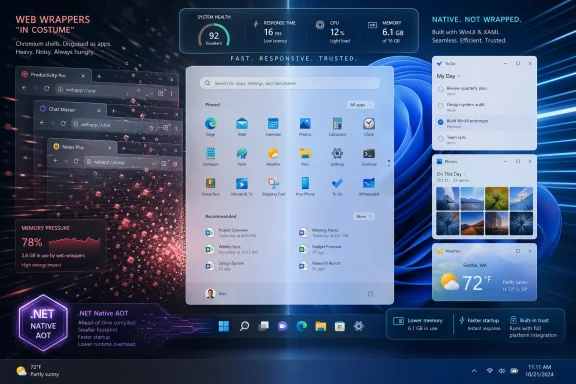Click More in Recommended section

click(364, 216)
